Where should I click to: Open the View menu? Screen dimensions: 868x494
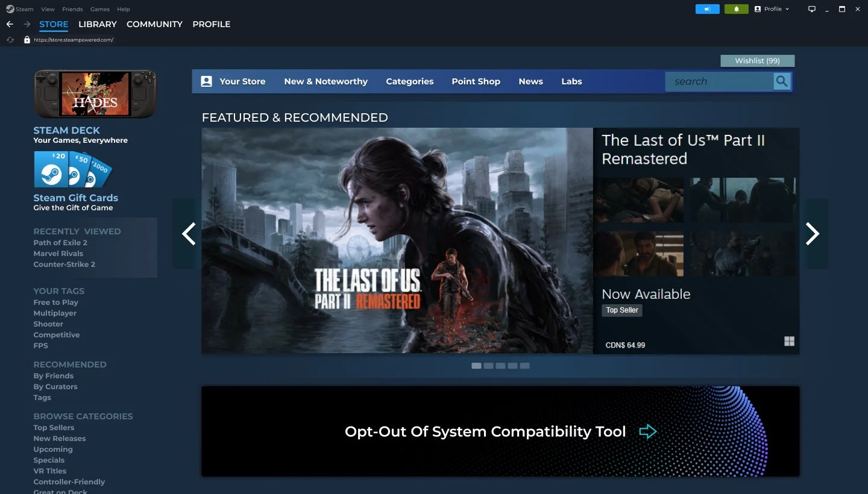point(48,9)
